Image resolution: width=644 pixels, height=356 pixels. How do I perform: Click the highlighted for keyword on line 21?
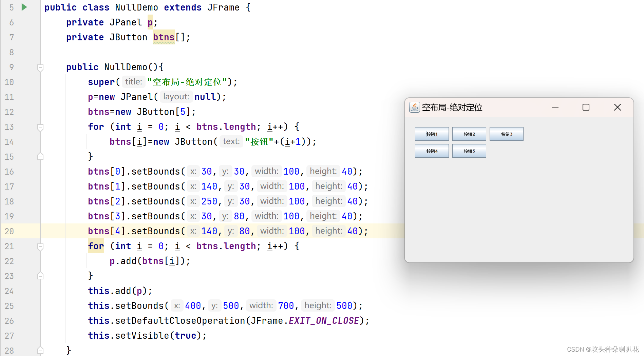coord(96,246)
